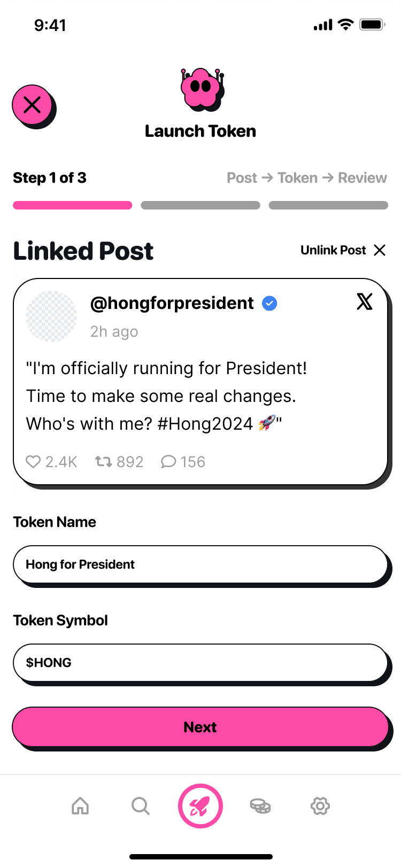Tap the first pink progress bar segment
The image size is (401, 868).
point(72,205)
